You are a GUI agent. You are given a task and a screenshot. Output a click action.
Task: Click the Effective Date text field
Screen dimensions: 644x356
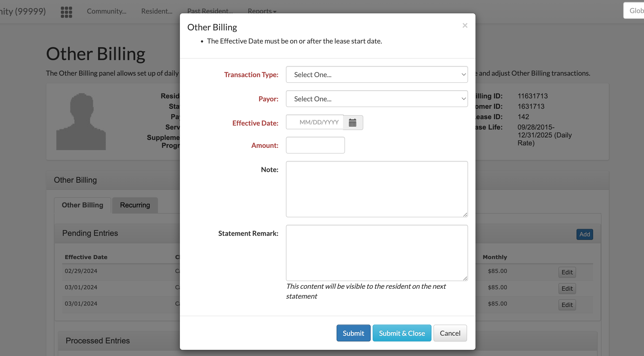coord(315,122)
